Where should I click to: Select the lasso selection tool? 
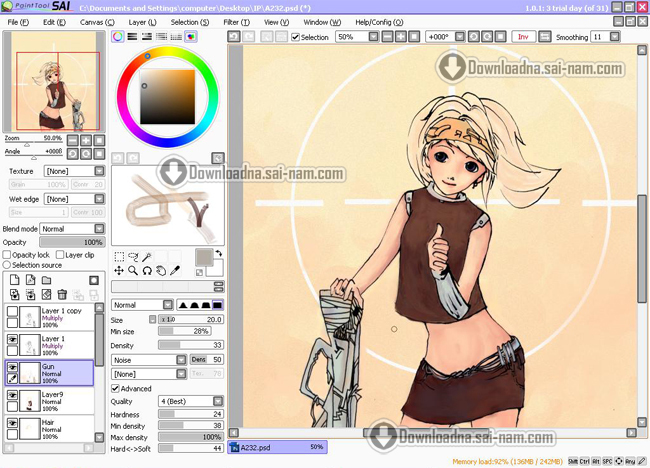(x=133, y=257)
